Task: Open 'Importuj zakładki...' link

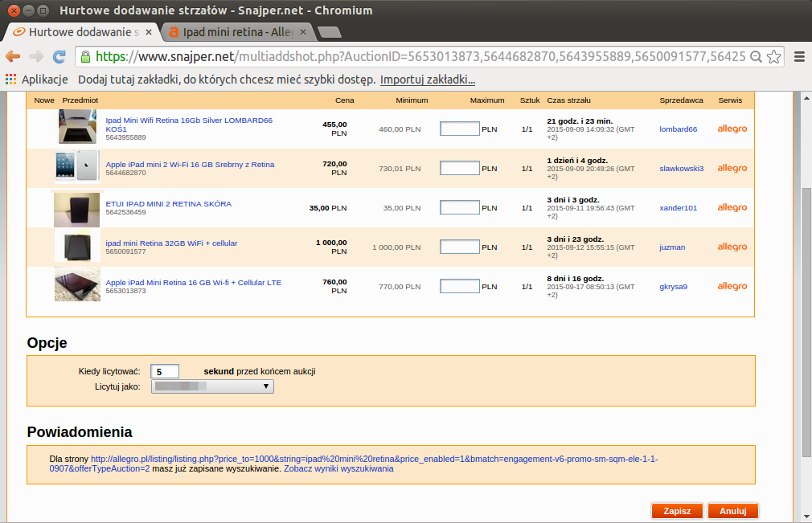Action: [x=427, y=80]
